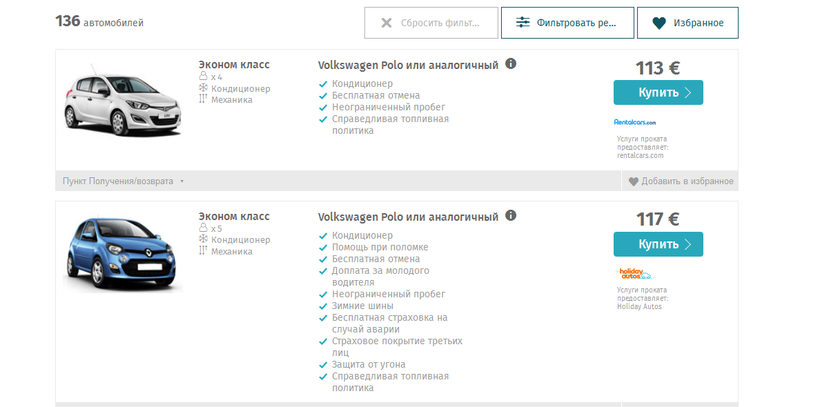
Task: Click the X icon in reset filters button
Action: pos(385,22)
